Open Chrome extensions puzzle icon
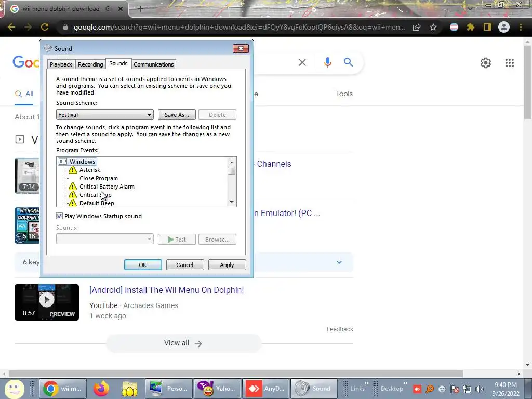 pyautogui.click(x=471, y=27)
